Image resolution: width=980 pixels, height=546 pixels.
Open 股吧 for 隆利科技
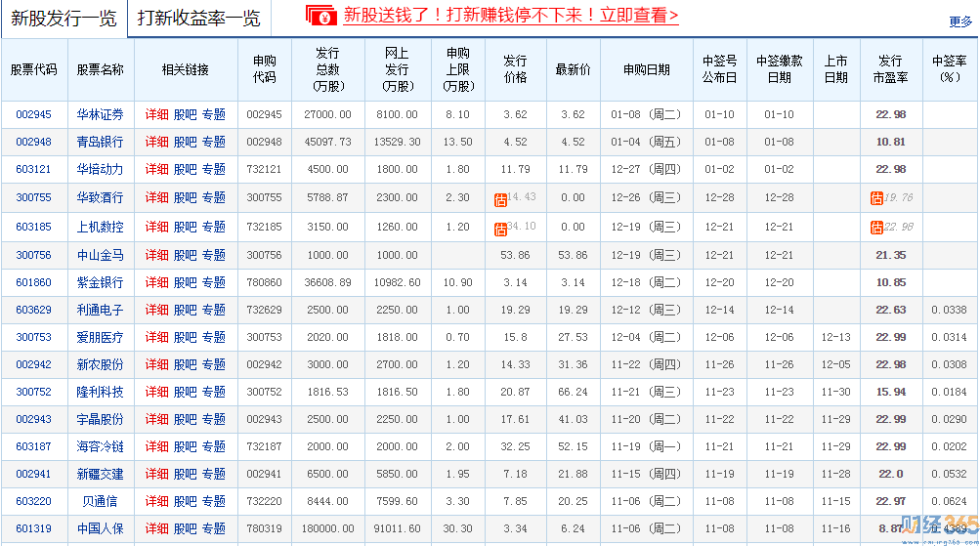pos(185,393)
